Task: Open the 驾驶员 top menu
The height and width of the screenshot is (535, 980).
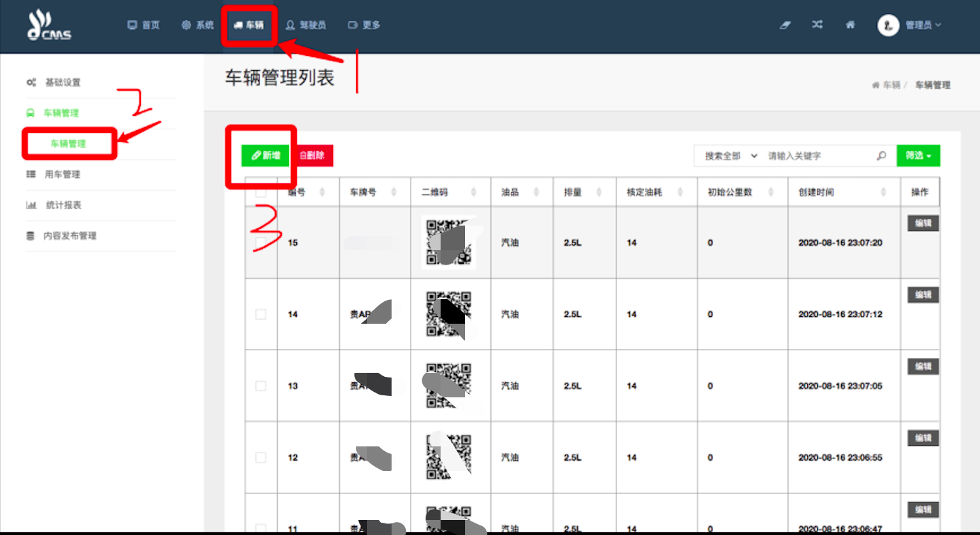Action: [x=306, y=25]
